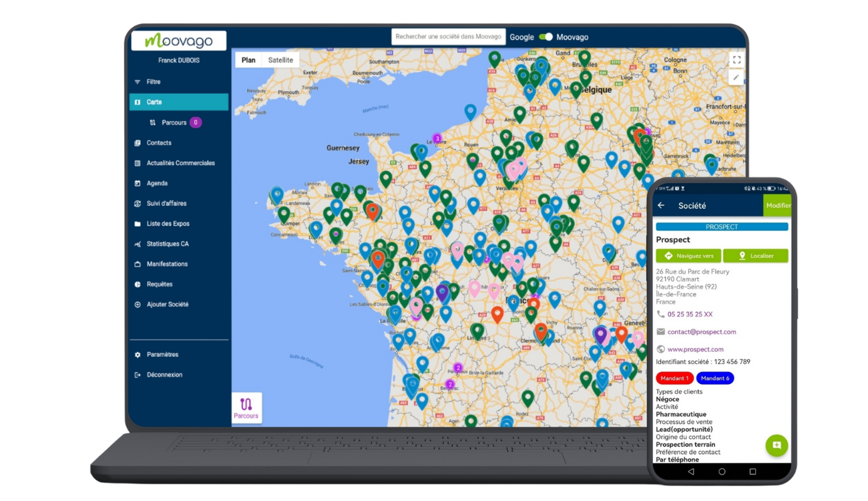Click the Agenda calendar icon
The image size is (868, 501).
pos(138,183)
